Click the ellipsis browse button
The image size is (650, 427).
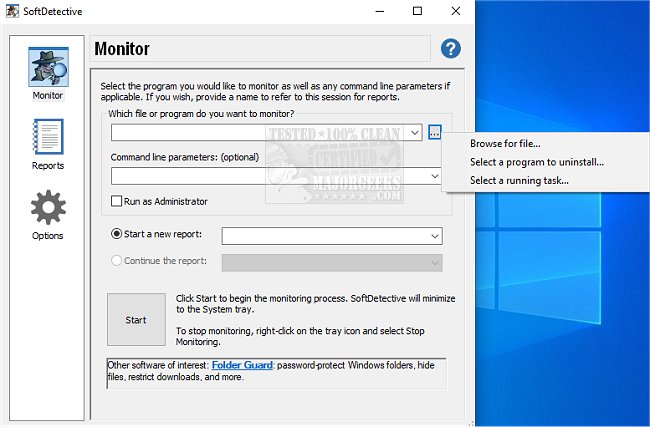(x=434, y=133)
